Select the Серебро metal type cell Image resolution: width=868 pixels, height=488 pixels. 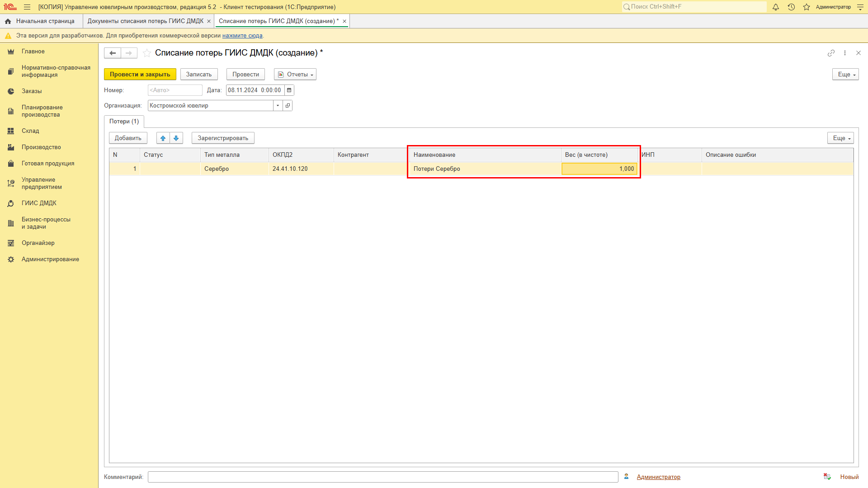coord(234,169)
